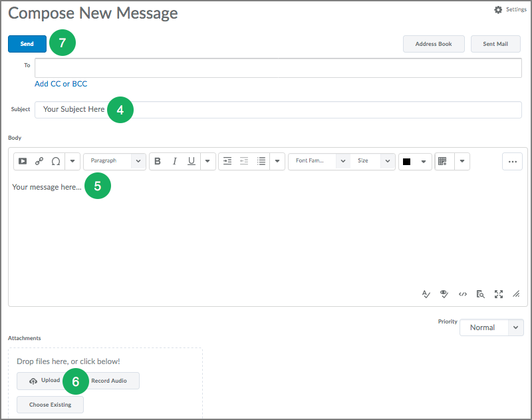
Task: Open the Insert Symbol omega icon
Action: coord(56,161)
